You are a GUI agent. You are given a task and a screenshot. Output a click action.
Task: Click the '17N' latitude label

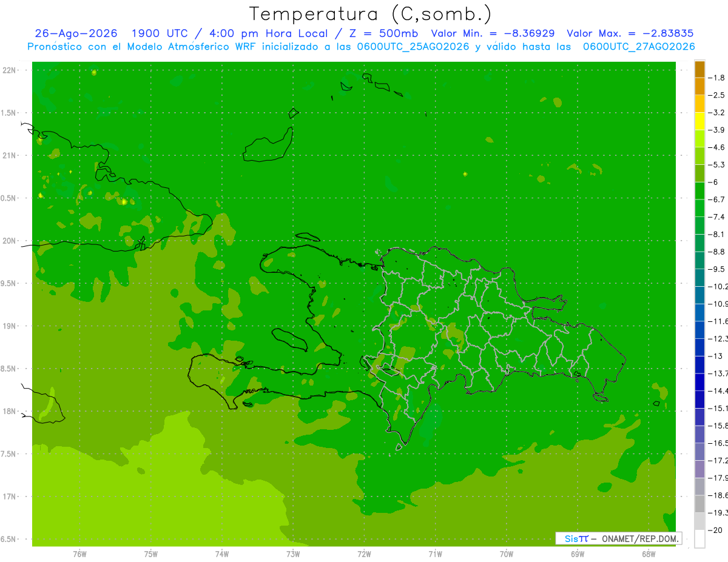[10, 497]
